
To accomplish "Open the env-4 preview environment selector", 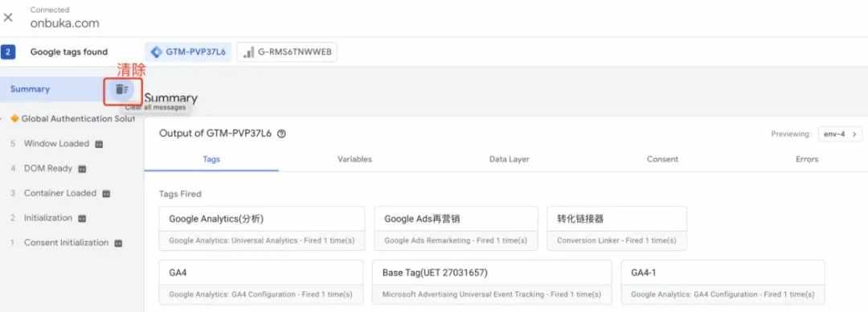I will (x=840, y=134).
